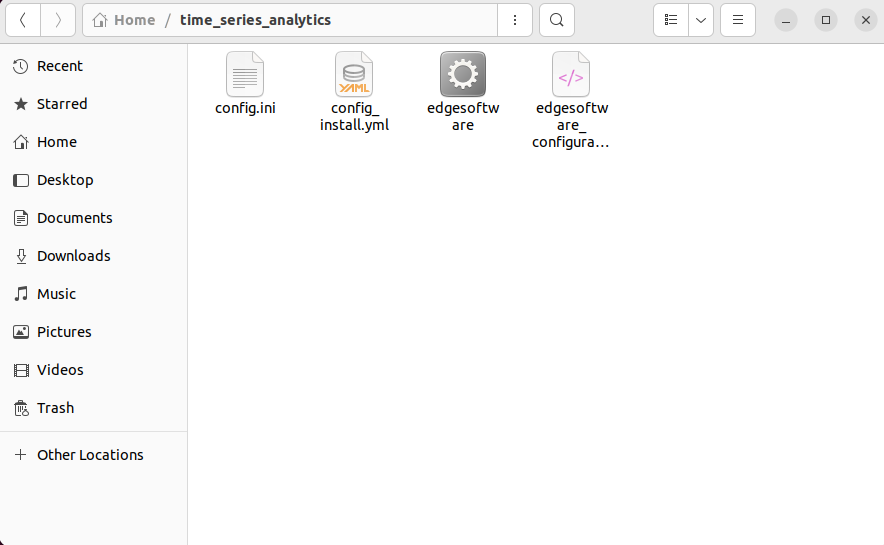Click the Trash bin icon in the sidebar
Viewport: 884px width, 545px height.
point(21,408)
